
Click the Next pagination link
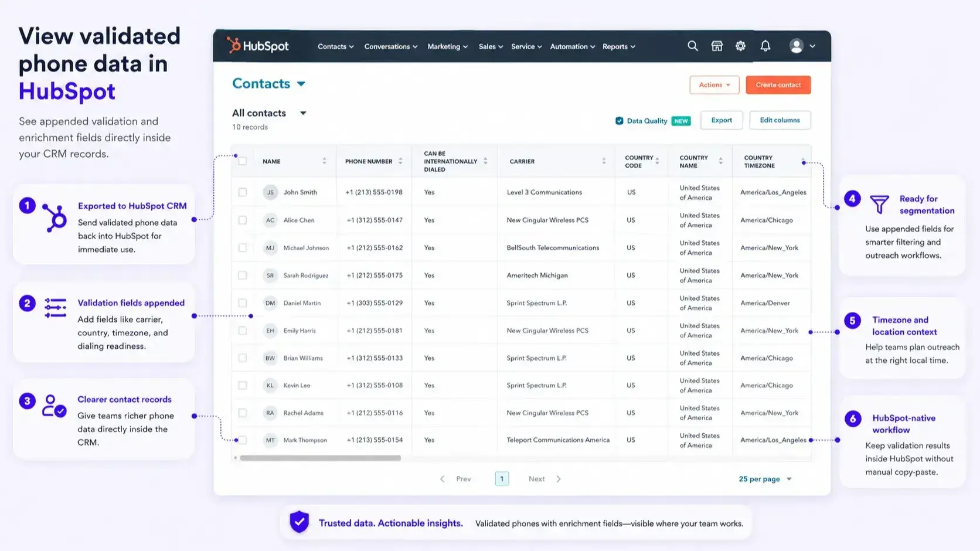click(536, 479)
